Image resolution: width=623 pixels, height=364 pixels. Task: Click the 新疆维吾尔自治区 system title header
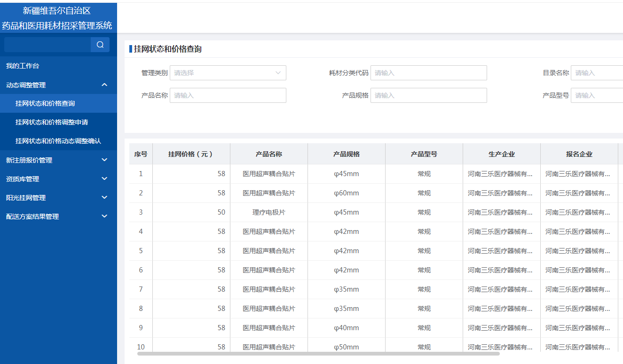coord(57,10)
